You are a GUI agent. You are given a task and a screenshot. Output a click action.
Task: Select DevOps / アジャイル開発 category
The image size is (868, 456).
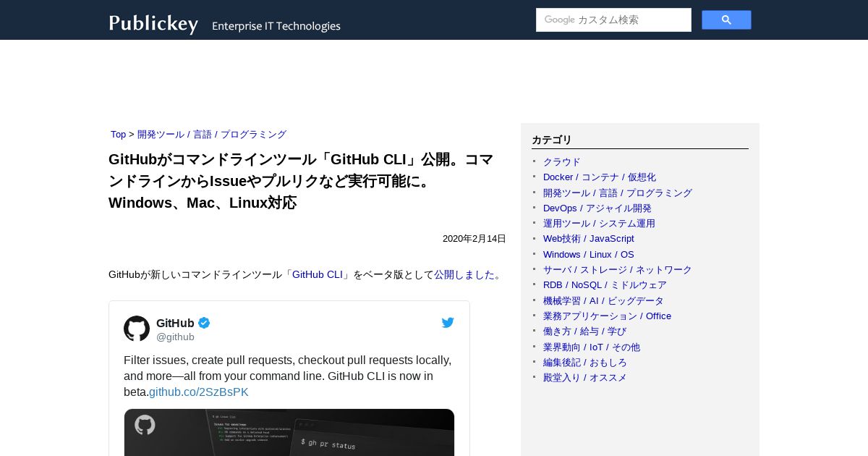coord(597,208)
